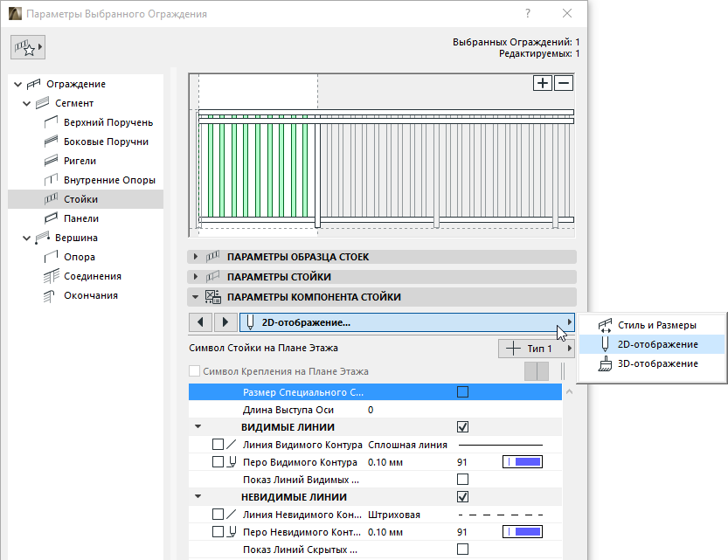
Task: Expand the Параметры Стойки section
Action: [x=193, y=276]
